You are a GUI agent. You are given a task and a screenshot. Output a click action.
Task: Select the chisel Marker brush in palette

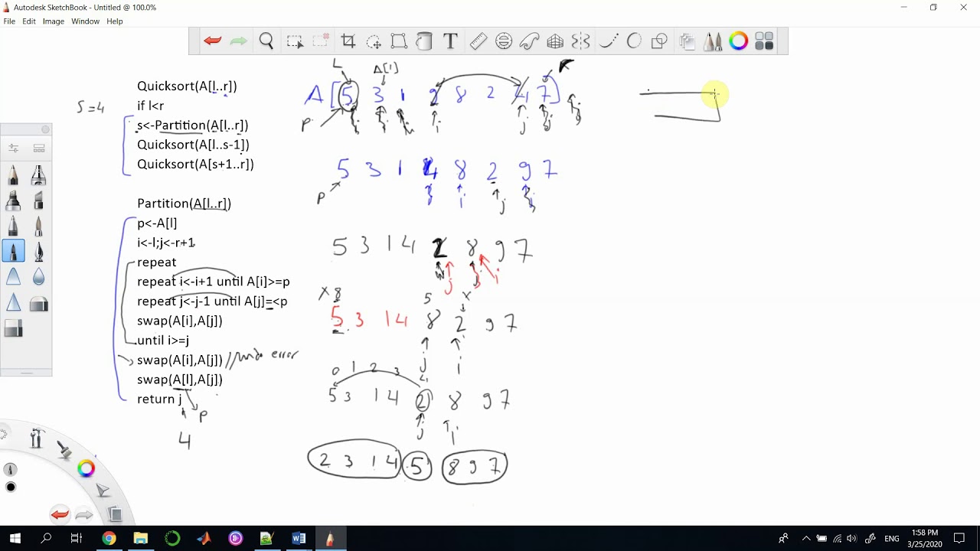click(14, 201)
